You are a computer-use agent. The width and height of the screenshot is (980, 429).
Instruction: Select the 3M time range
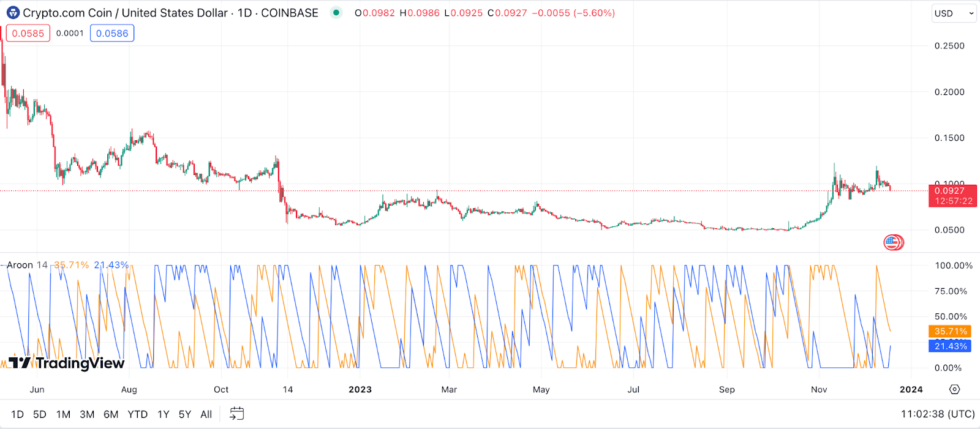point(87,414)
